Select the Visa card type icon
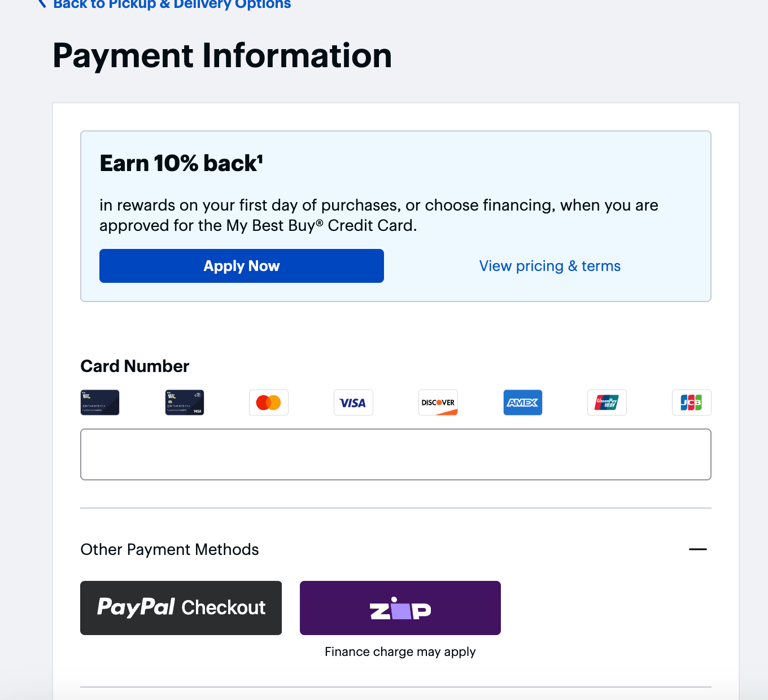The image size is (768, 700). click(353, 403)
